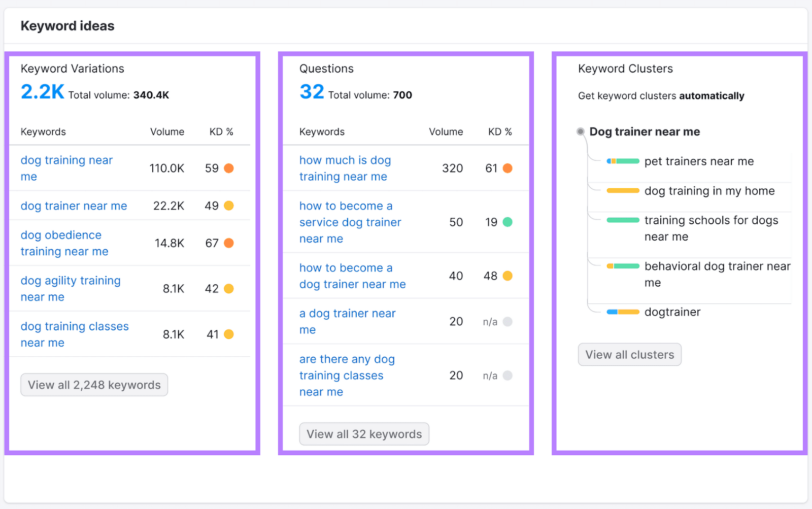Click the 110.0K volume value
The image size is (812, 509).
click(167, 168)
